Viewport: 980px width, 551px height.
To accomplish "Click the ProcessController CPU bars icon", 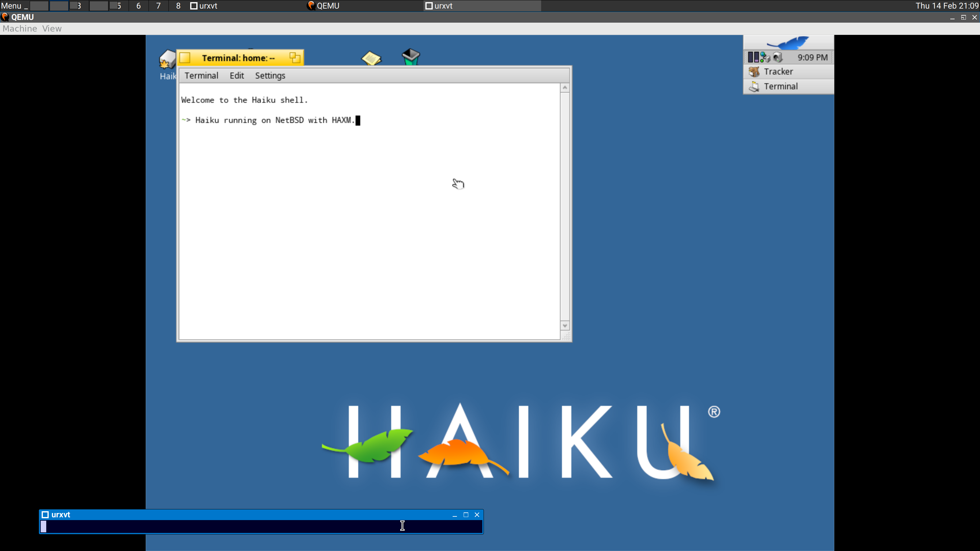I will 753,58.
